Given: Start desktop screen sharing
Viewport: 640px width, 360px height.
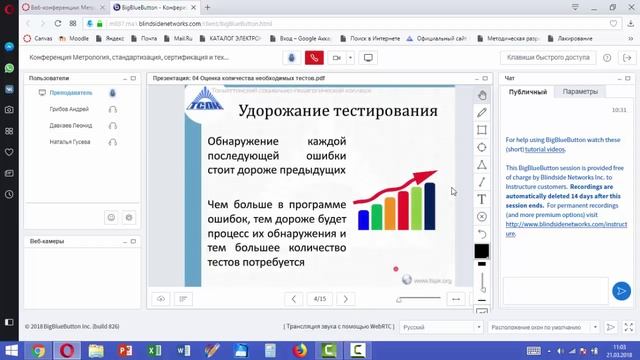Looking at the screenshot, I should pyautogui.click(x=368, y=58).
